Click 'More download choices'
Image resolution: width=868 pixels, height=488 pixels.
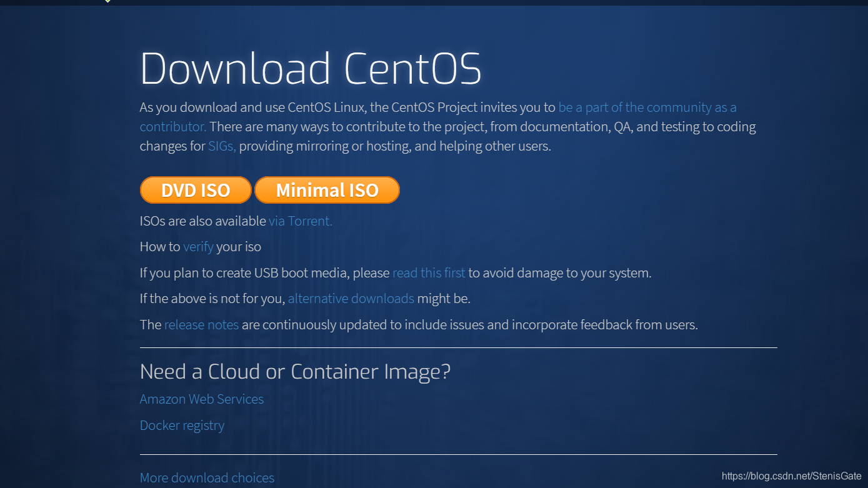click(x=207, y=477)
